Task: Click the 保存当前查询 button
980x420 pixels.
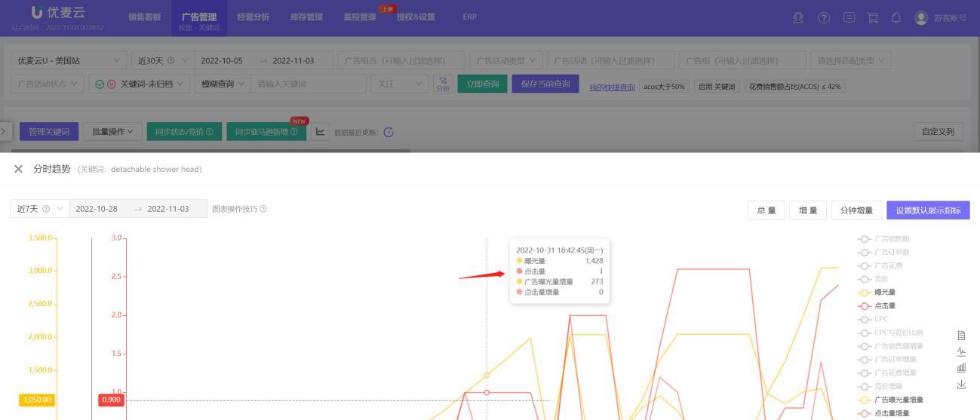Action: [x=545, y=84]
